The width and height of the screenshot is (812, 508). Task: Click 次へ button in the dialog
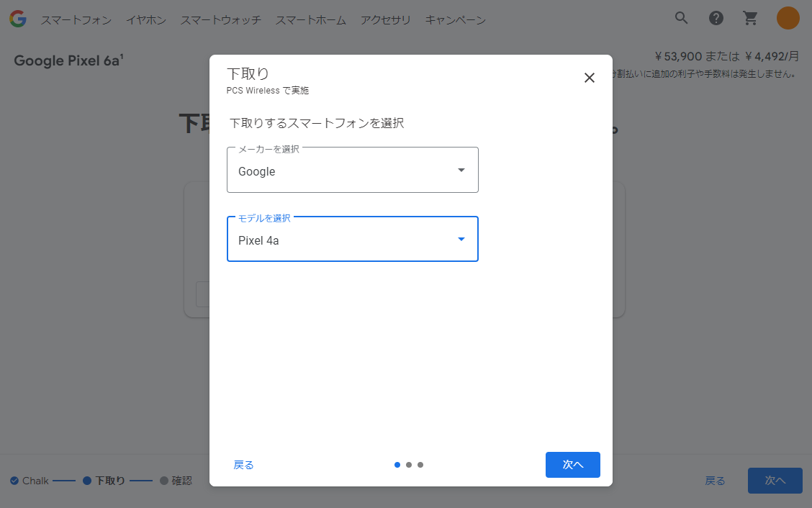[573, 465]
